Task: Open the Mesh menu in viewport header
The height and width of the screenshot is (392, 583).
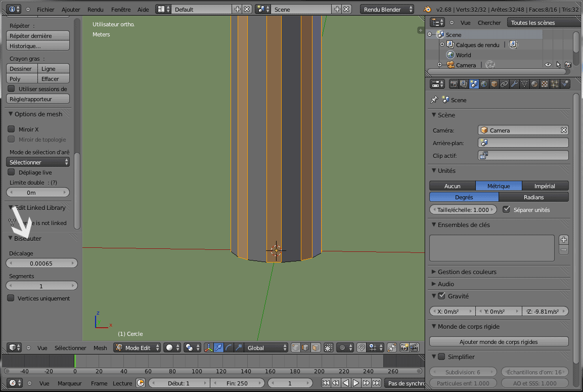Action: click(100, 347)
